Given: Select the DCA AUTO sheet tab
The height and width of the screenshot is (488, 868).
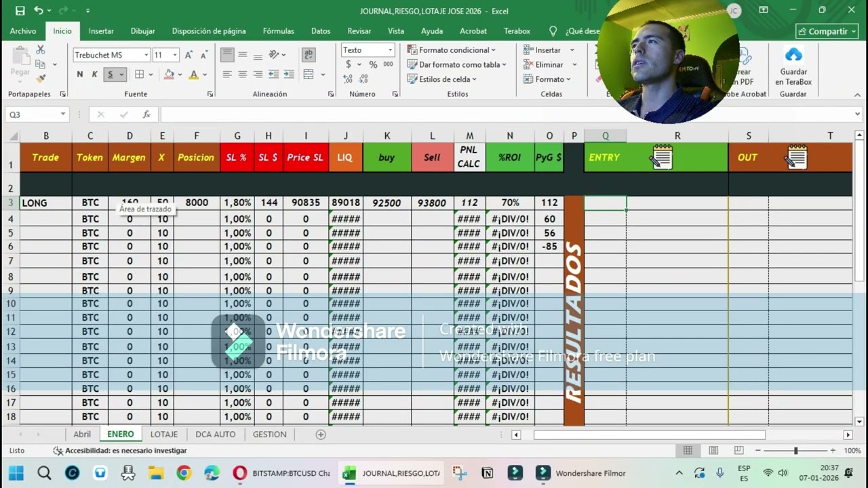Looking at the screenshot, I should pos(216,434).
